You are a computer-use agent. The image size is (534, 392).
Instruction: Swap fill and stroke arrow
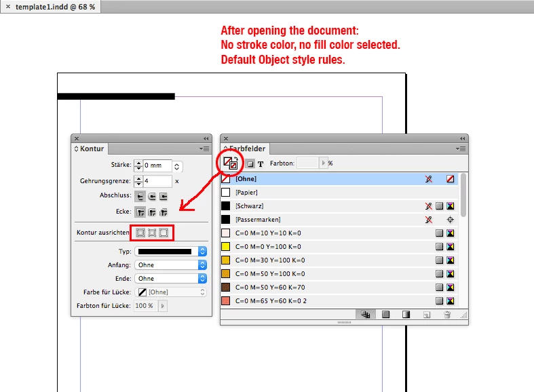point(236,159)
